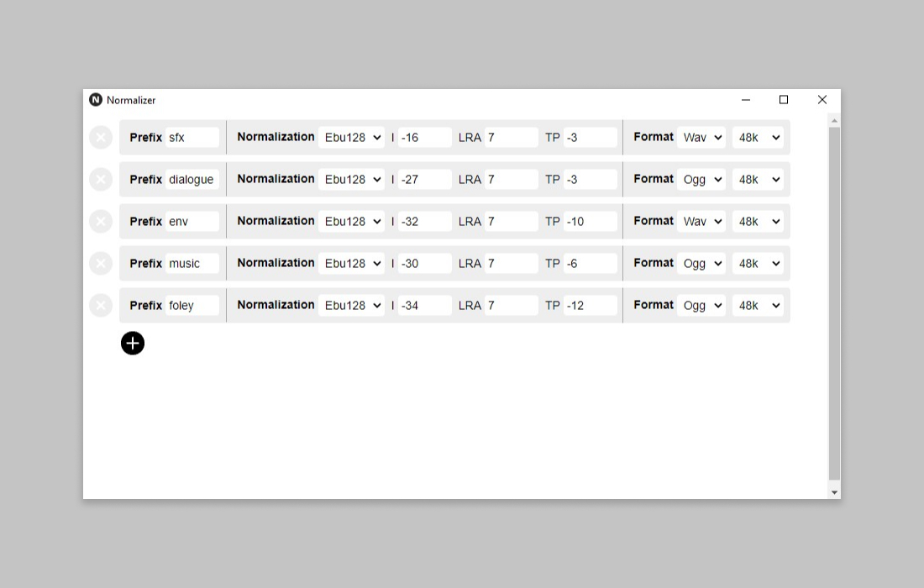The image size is (924, 588).
Task: Edit the TP value -12 on foley row
Action: pyautogui.click(x=590, y=305)
